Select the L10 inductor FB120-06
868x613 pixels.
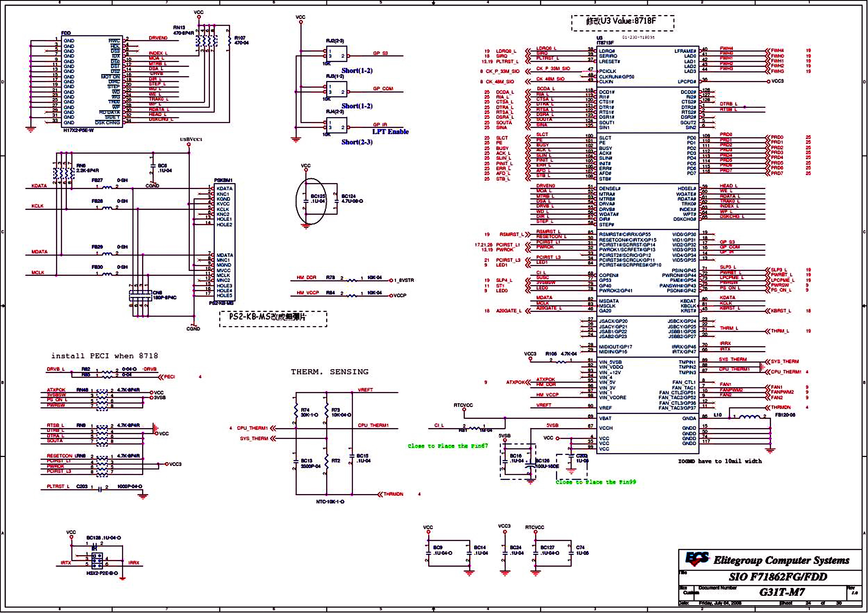750,417
